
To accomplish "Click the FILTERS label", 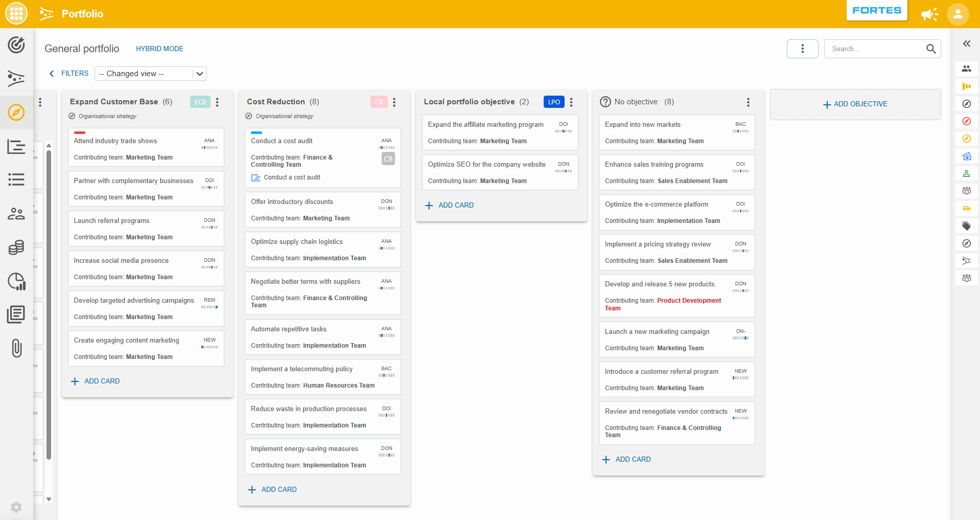I will [x=75, y=74].
